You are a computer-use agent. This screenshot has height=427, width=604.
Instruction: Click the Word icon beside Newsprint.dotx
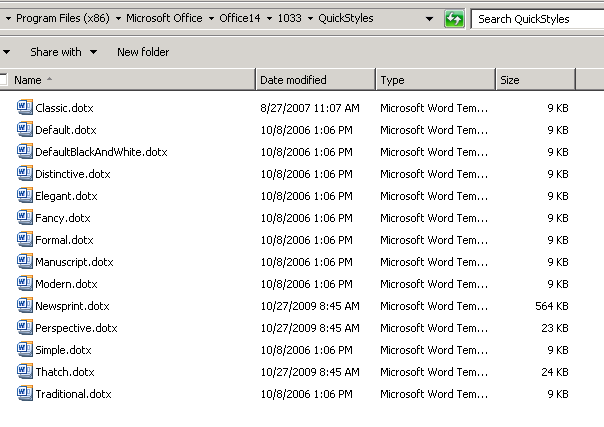click(x=25, y=305)
